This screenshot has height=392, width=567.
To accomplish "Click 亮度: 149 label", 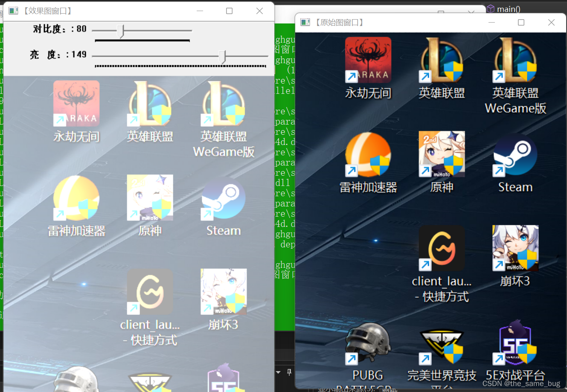I will 58,55.
